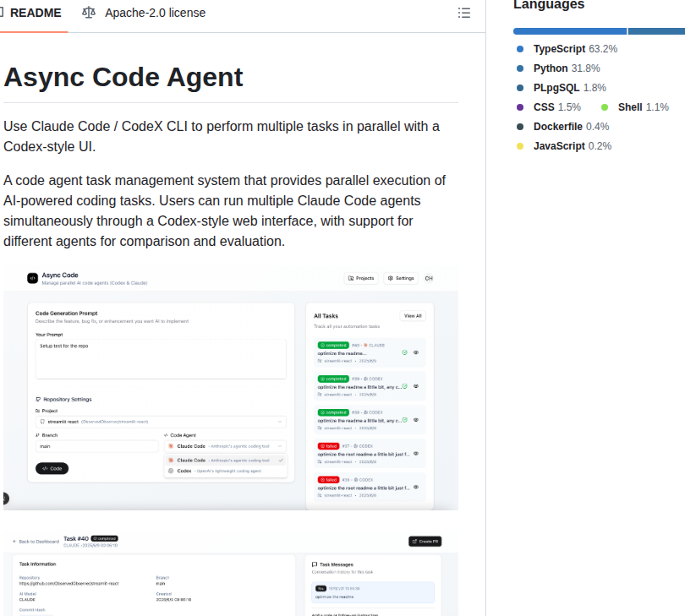Image resolution: width=685 pixels, height=616 pixels.
Task: Click the Repository Settings icon in the screenshot
Action: [38, 400]
